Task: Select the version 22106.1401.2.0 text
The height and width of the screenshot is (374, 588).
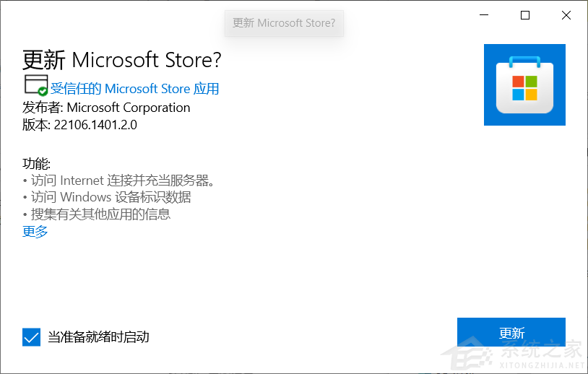Action: click(79, 125)
